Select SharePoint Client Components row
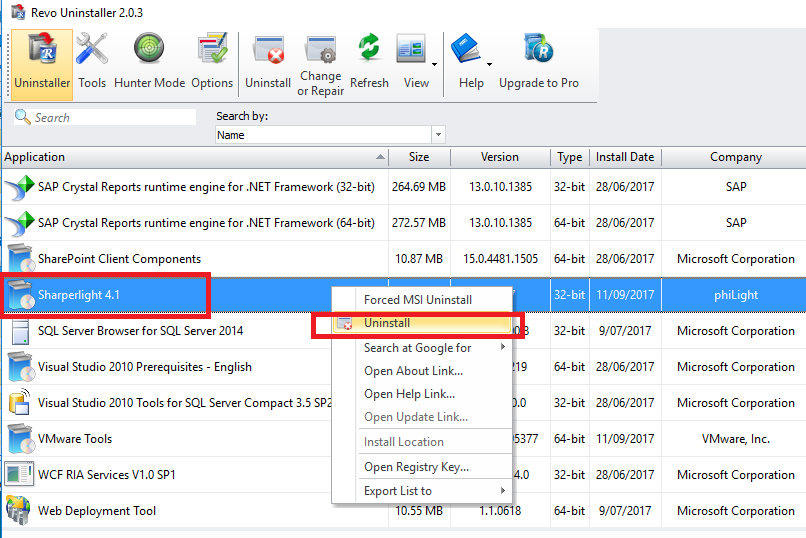The image size is (806, 538). point(119,259)
